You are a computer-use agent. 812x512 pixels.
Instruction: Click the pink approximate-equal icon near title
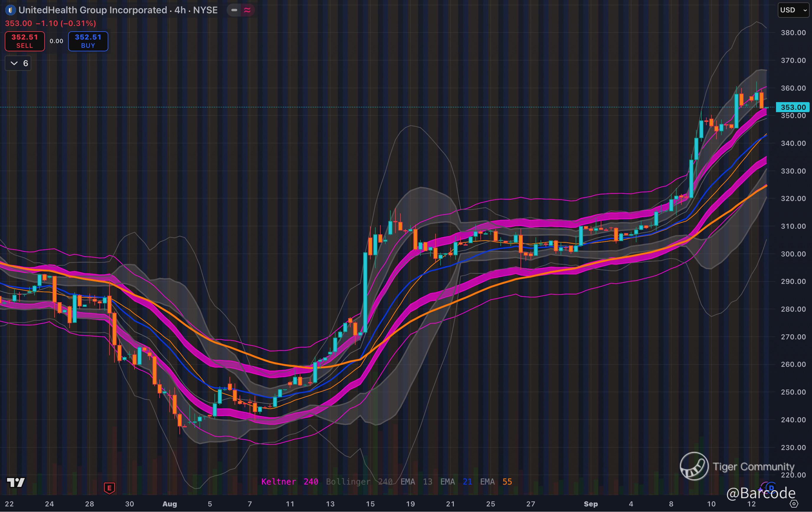(x=247, y=10)
